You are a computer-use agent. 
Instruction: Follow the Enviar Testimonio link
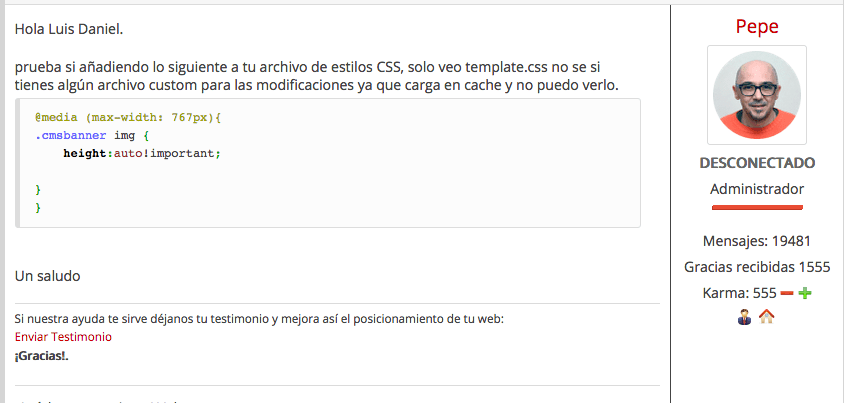coord(63,337)
